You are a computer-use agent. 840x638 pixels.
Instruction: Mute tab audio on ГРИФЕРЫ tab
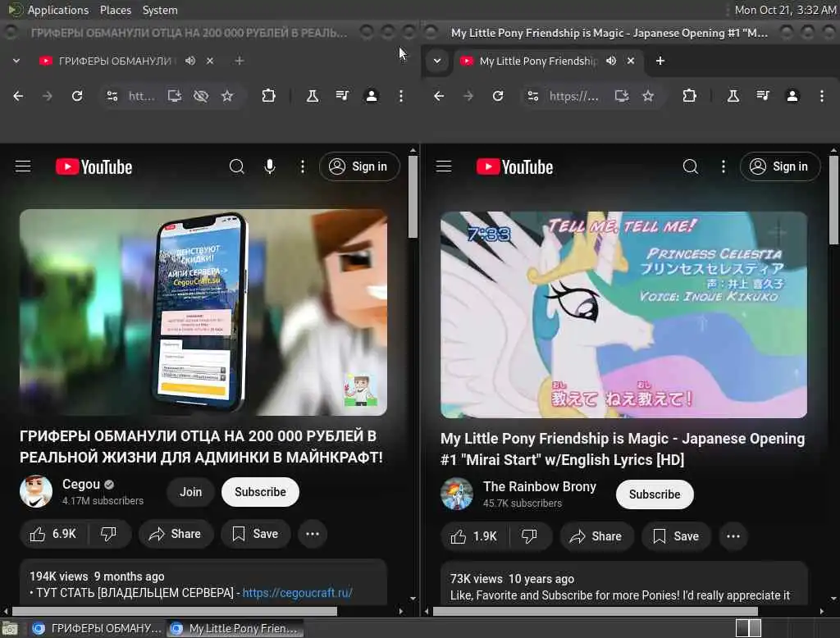point(190,61)
